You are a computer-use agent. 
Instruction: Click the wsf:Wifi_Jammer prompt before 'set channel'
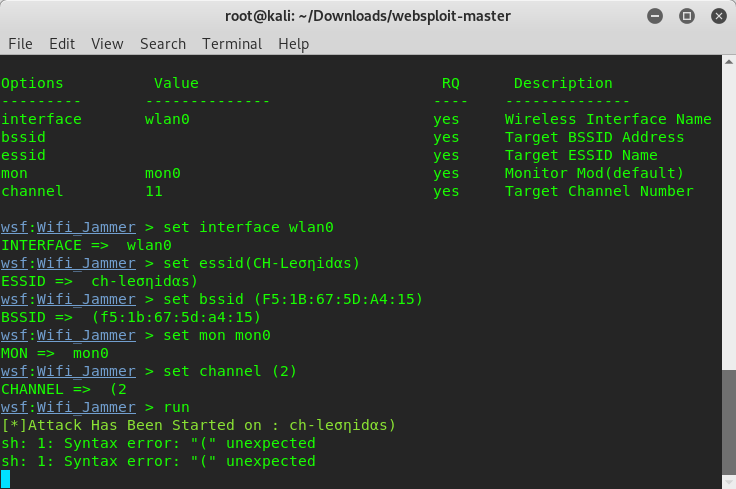tap(69, 371)
